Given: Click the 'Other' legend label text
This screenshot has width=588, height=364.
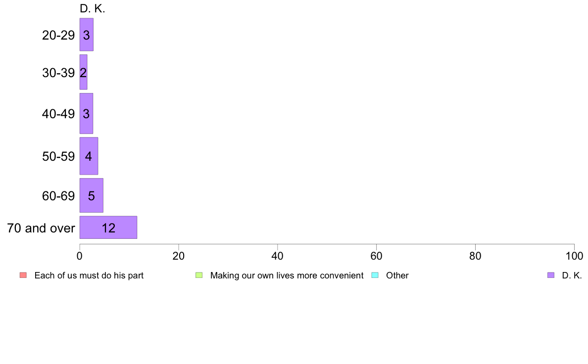Looking at the screenshot, I should 397,275.
